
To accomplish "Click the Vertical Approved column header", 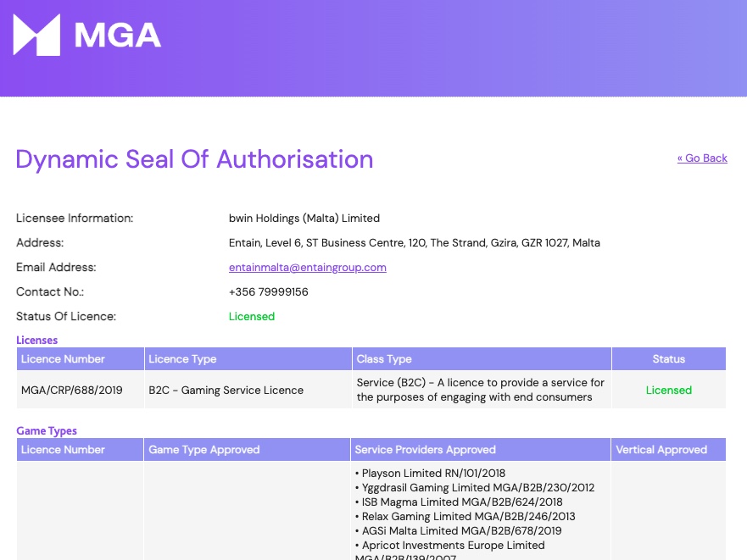I will [661, 450].
